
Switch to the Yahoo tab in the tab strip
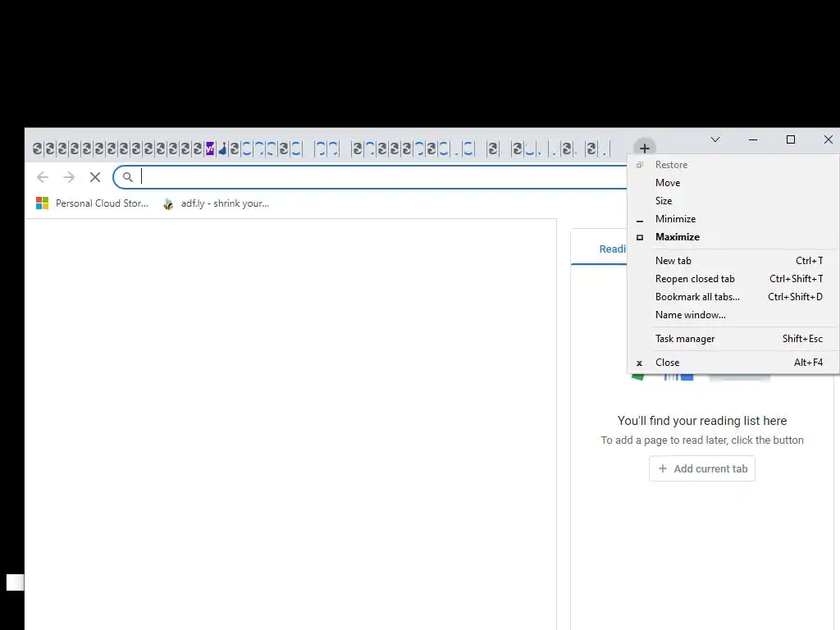209,148
